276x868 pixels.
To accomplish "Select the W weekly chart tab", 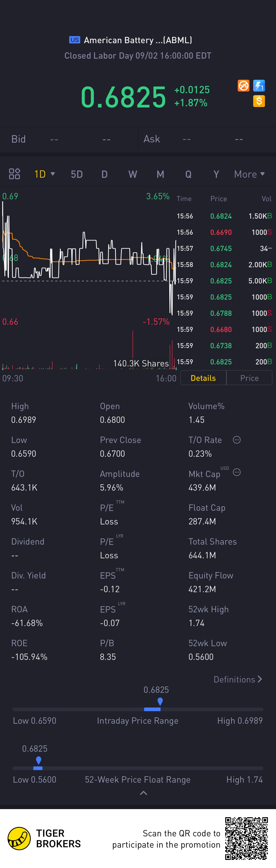I will [133, 174].
